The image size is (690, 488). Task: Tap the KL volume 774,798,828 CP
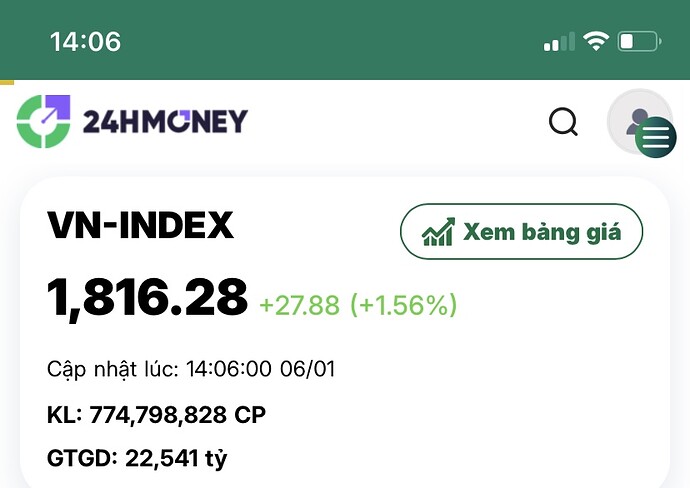[x=178, y=414]
